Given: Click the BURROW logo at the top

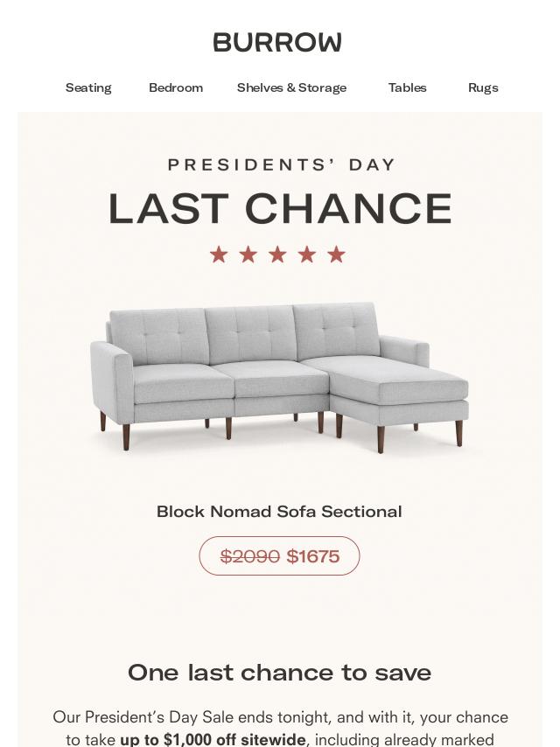Looking at the screenshot, I should click(x=277, y=42).
